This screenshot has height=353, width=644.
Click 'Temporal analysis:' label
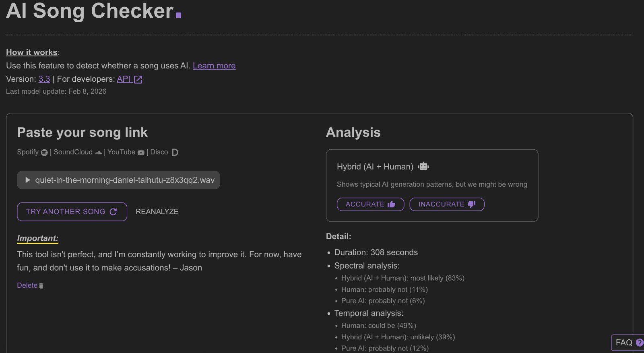click(369, 313)
